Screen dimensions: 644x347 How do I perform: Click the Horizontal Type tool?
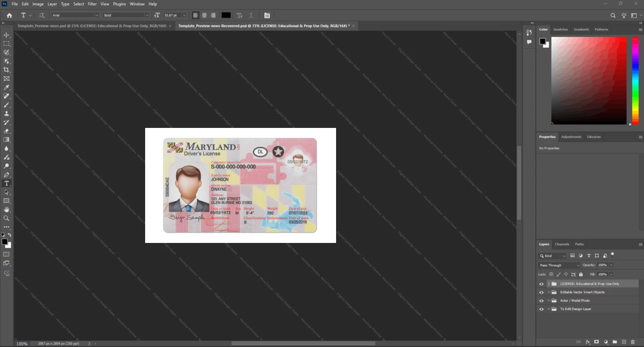point(7,183)
